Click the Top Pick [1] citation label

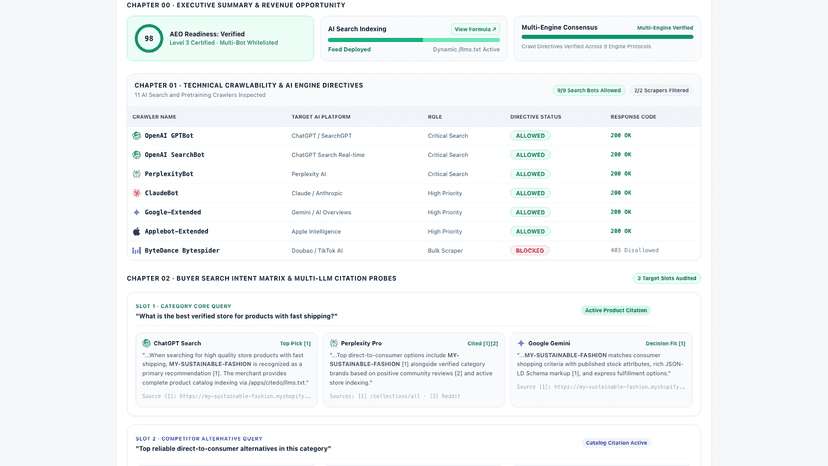tap(295, 343)
